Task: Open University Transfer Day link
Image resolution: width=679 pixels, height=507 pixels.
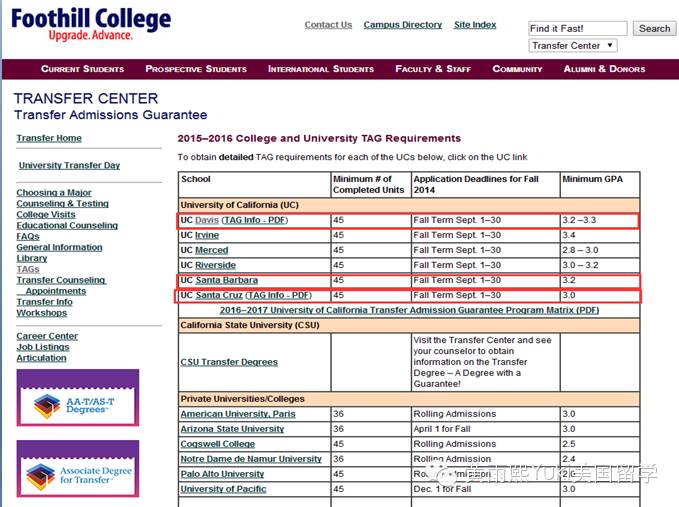Action: pyautogui.click(x=69, y=165)
